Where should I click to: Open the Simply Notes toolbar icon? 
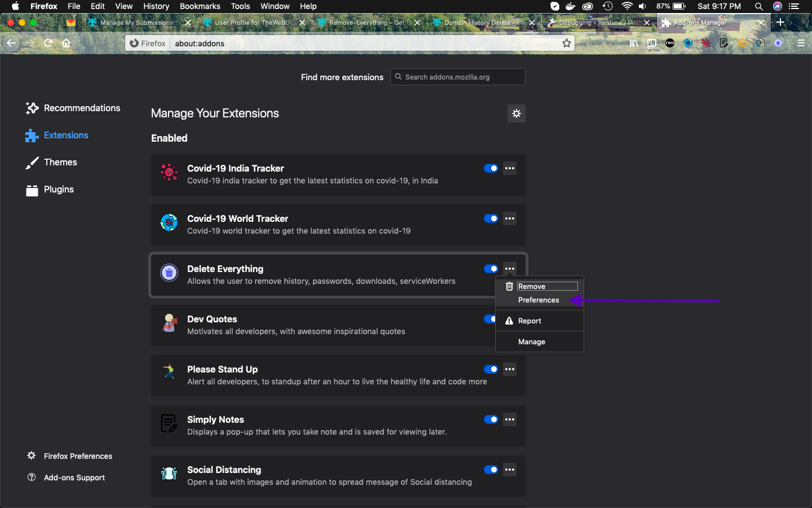[x=724, y=43]
